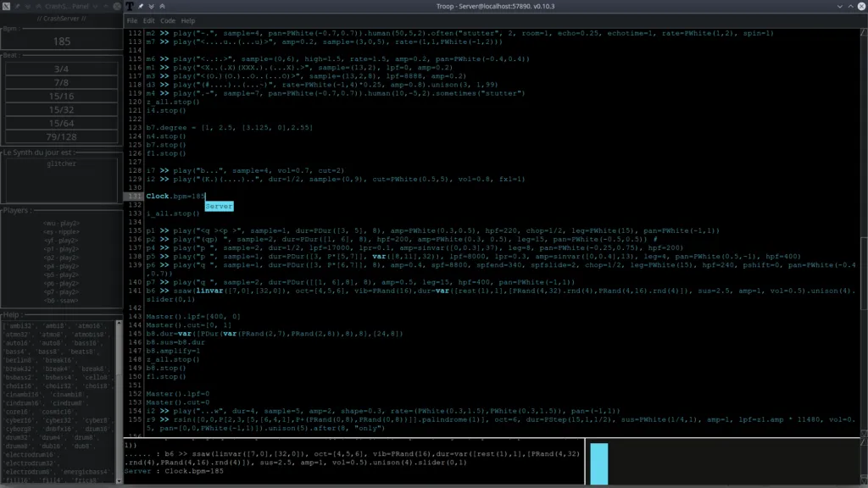Maximize CrashServer Panel via up chevron
The height and width of the screenshot is (488, 868).
pos(106,6)
